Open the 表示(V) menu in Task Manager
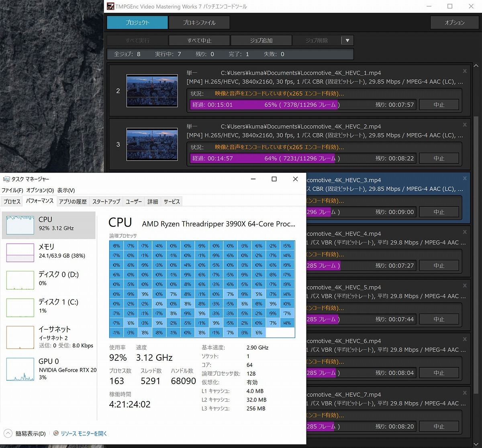 (66, 190)
